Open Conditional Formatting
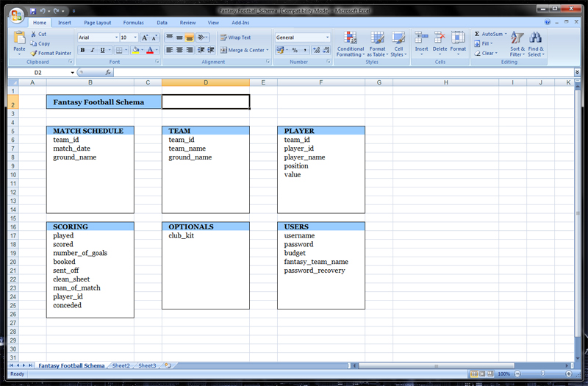The height and width of the screenshot is (386, 588). tap(351, 44)
